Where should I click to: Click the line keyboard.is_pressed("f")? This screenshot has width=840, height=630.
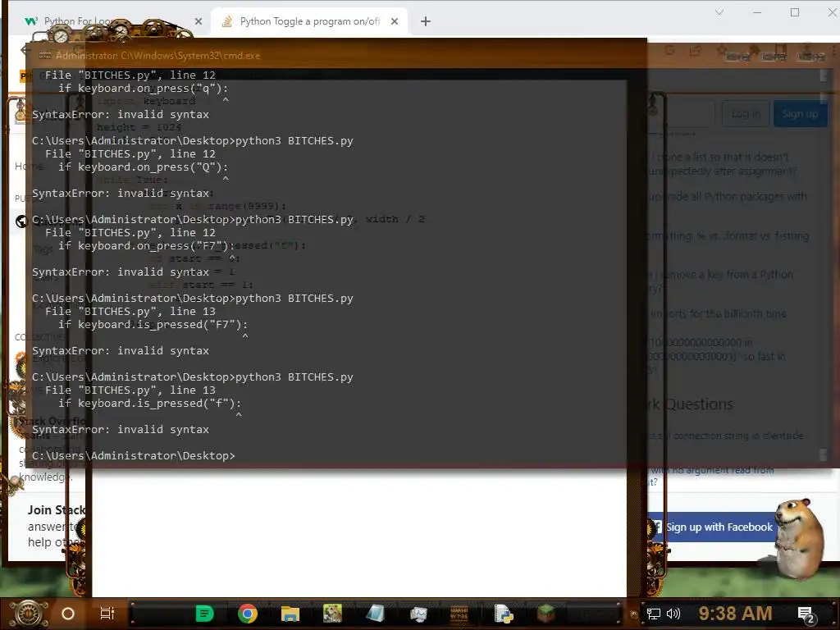coord(150,403)
